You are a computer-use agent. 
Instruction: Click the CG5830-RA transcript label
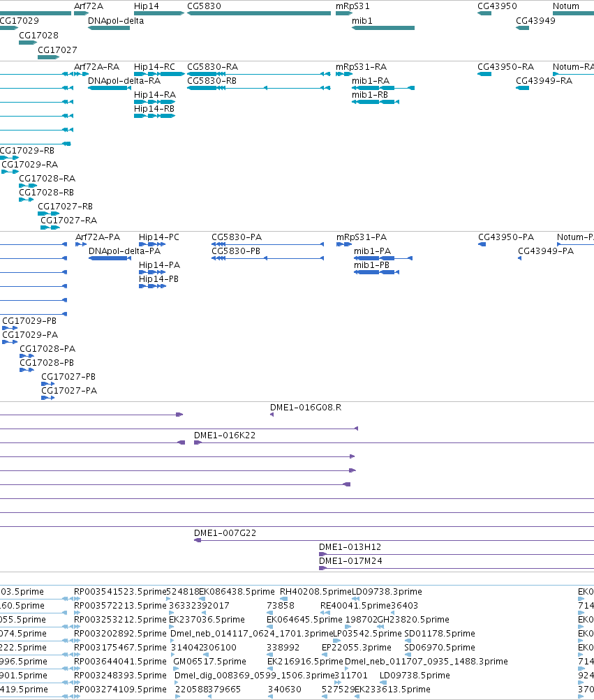(x=212, y=67)
